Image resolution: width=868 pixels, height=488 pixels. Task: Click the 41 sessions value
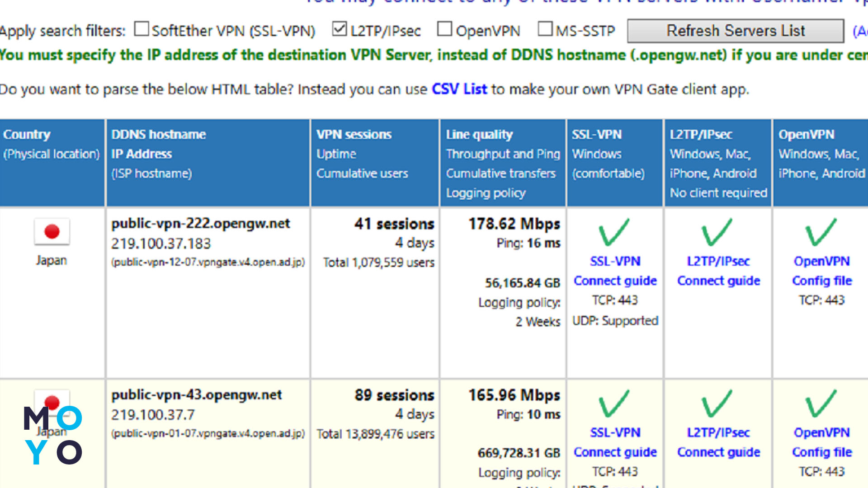pos(394,224)
